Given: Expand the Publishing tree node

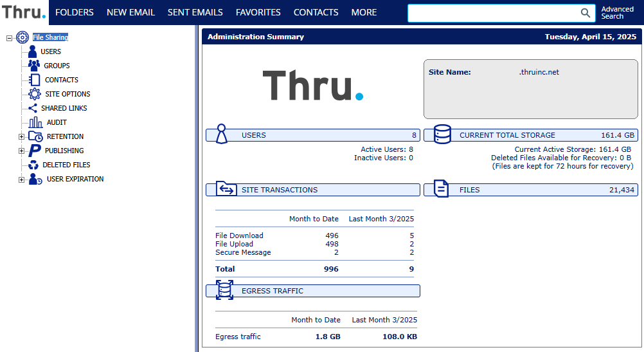Looking at the screenshot, I should 21,151.
